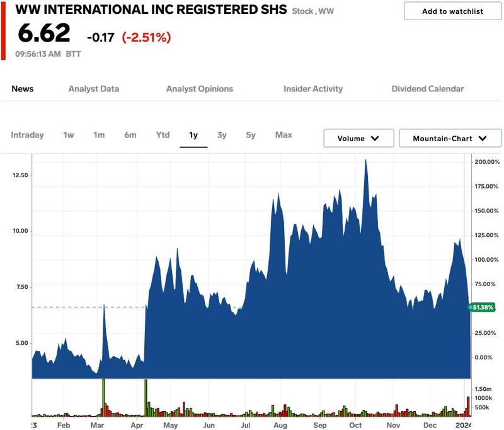Click the 100.00% axis label
The image size is (504, 430).
coord(487,260)
